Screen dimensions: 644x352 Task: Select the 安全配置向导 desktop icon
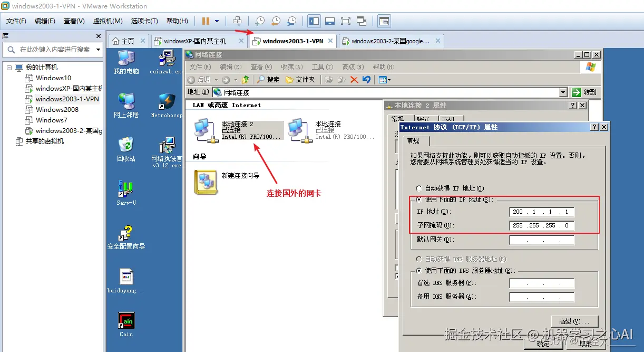tap(126, 237)
